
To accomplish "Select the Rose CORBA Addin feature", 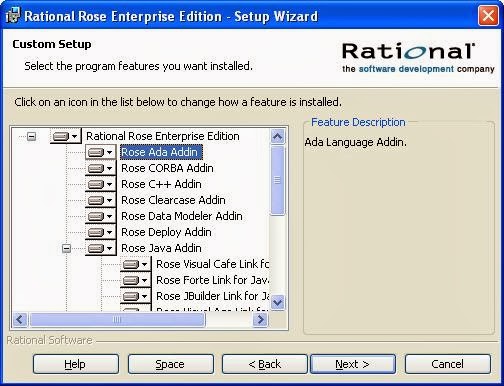I will [x=167, y=168].
